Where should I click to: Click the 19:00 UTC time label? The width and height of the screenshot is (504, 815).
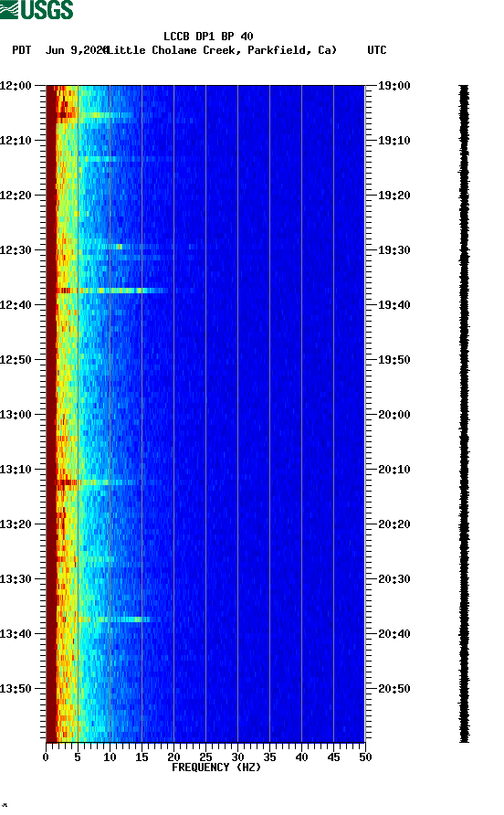(x=394, y=86)
